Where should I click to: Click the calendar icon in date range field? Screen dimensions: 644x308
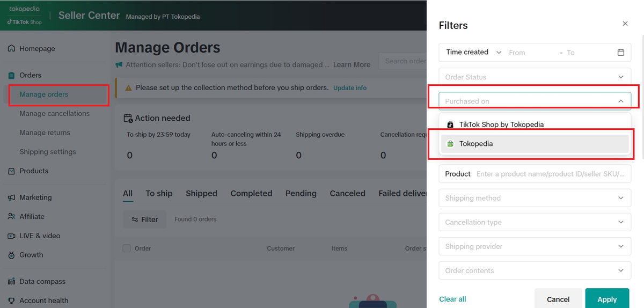pyautogui.click(x=621, y=52)
